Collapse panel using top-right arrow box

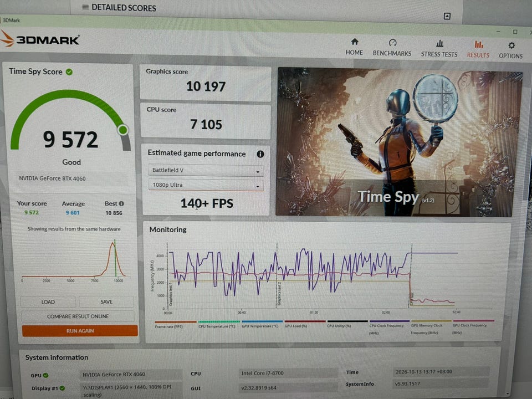coord(447,16)
